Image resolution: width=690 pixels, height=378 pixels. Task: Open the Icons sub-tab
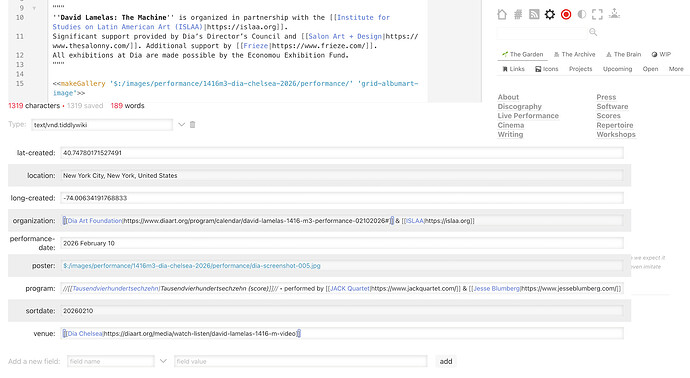pos(547,69)
